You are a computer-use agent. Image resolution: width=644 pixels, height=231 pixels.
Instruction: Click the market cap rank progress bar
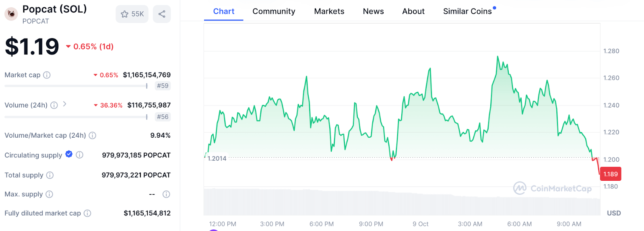click(x=76, y=86)
